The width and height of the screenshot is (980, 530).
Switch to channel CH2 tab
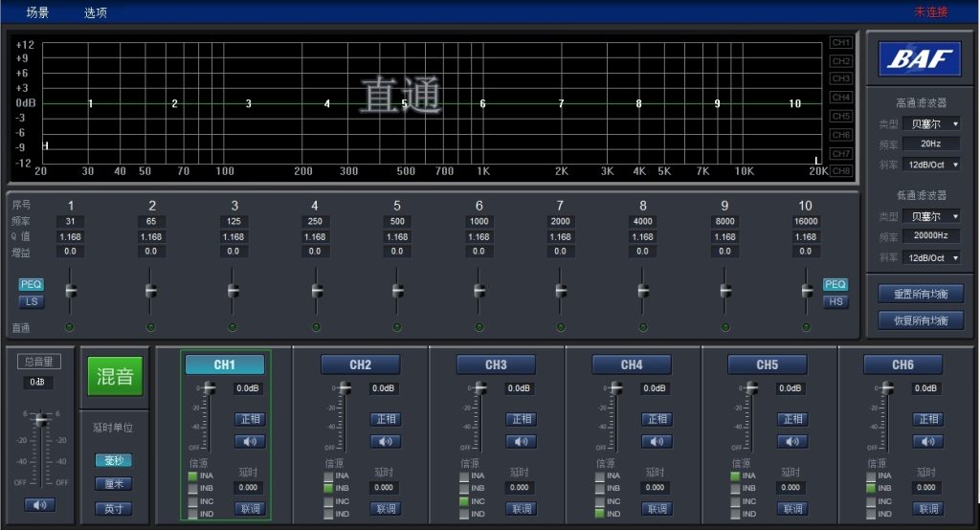(361, 364)
